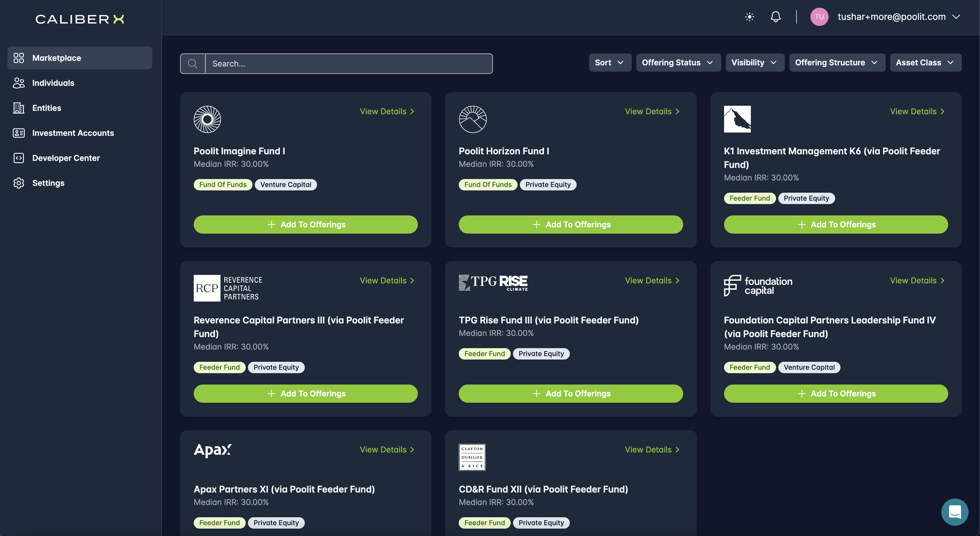Click the Caliber X logo
The height and width of the screenshot is (536, 980).
[80, 19]
